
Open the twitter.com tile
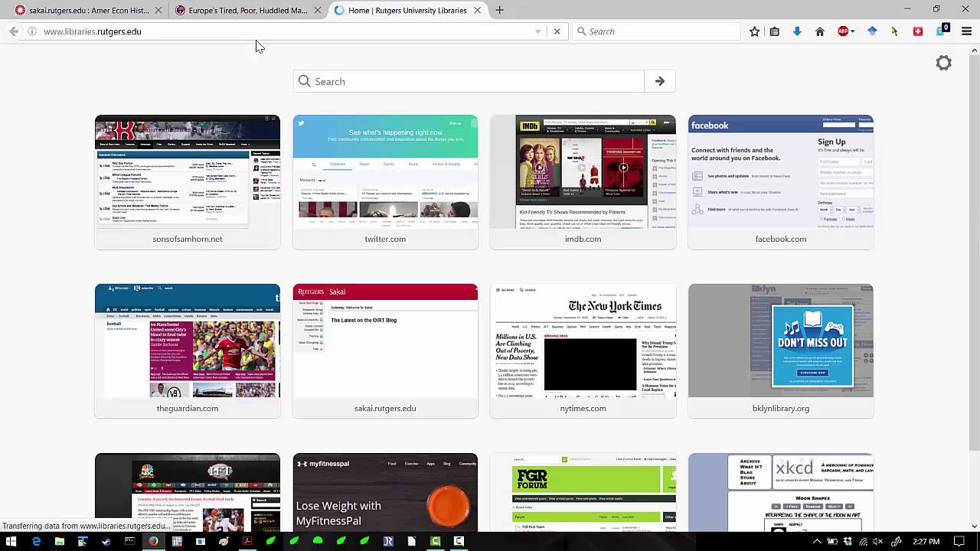tap(385, 182)
